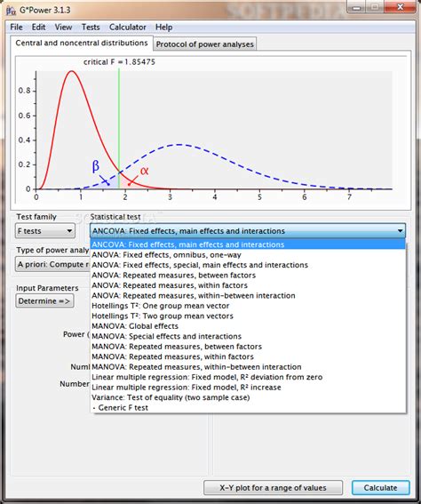
Task: Select ANCOVA: Fixed effects, main effects and interactions
Action: click(248, 244)
